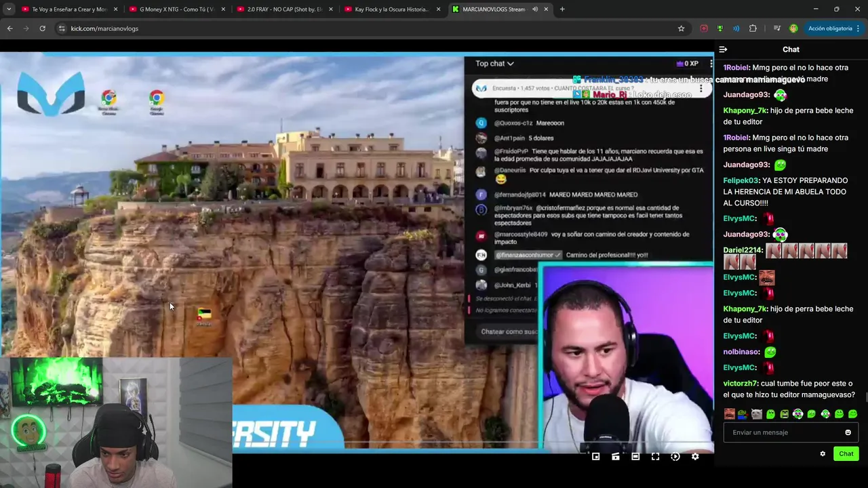Open the green Kick downloader extension icon
Image resolution: width=868 pixels, height=488 pixels.
click(x=720, y=28)
